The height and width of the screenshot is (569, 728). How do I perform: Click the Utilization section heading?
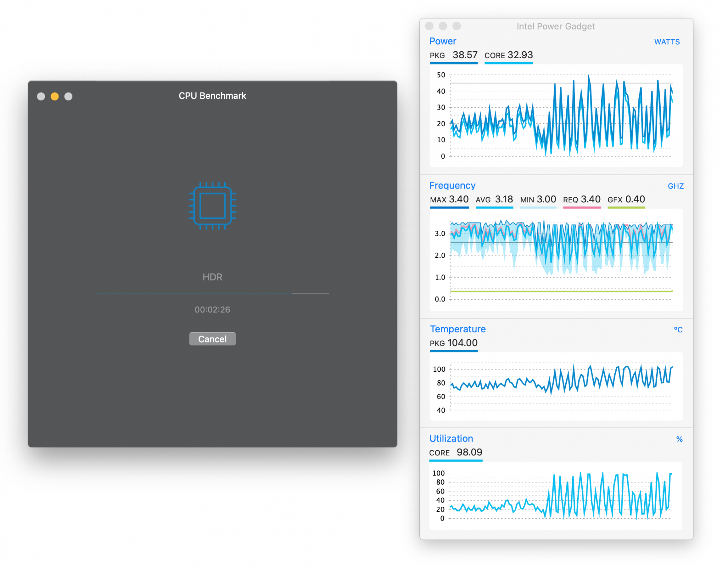(x=451, y=438)
